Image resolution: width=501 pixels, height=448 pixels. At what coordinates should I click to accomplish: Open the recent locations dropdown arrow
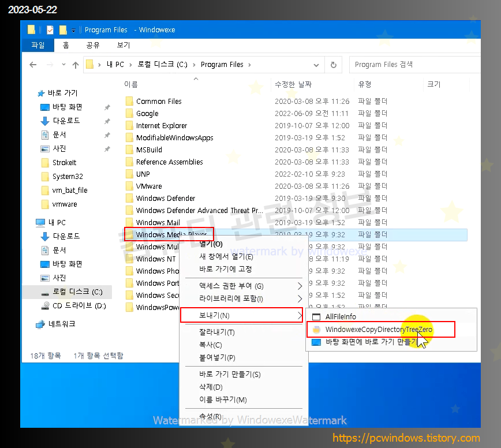pyautogui.click(x=63, y=65)
